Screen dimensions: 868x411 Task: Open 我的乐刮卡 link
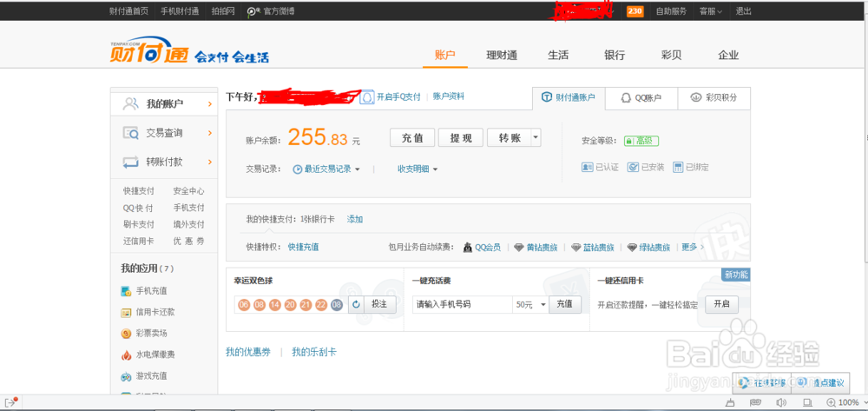coord(314,352)
